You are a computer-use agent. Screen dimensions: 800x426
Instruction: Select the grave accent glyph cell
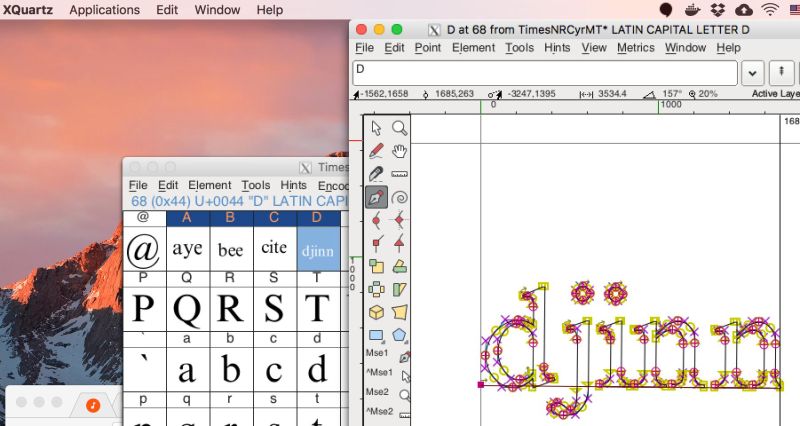144,369
